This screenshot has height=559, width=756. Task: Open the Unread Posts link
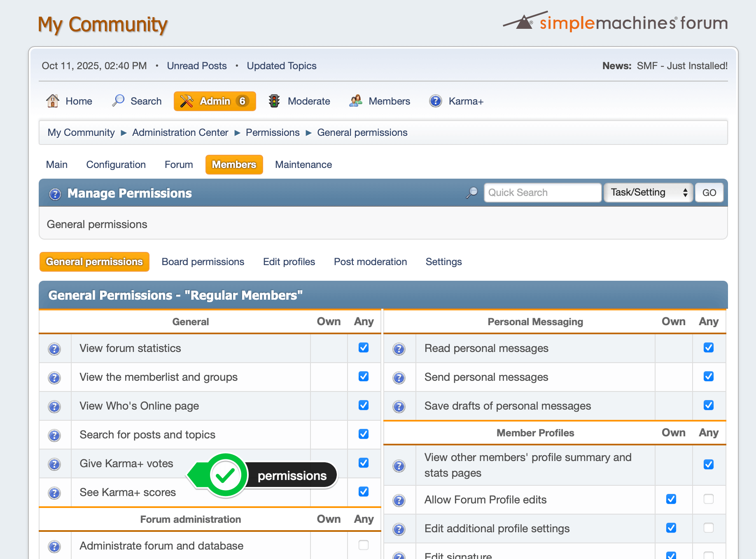point(196,66)
